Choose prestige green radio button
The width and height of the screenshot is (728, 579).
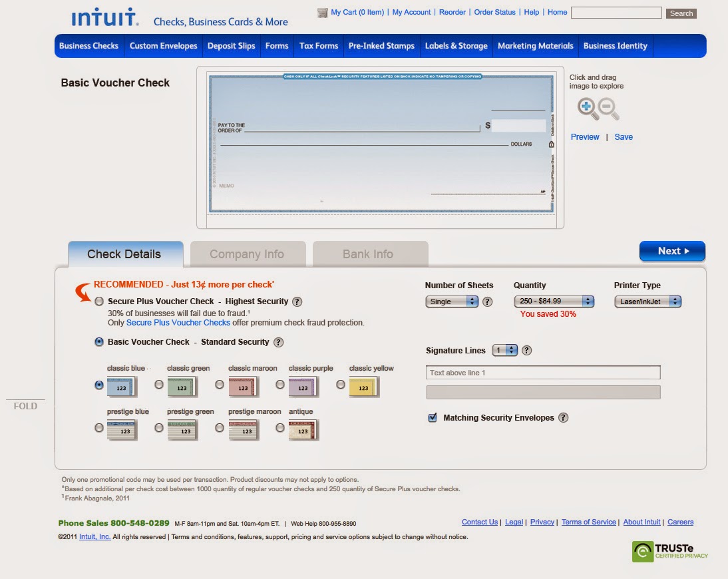[159, 428]
